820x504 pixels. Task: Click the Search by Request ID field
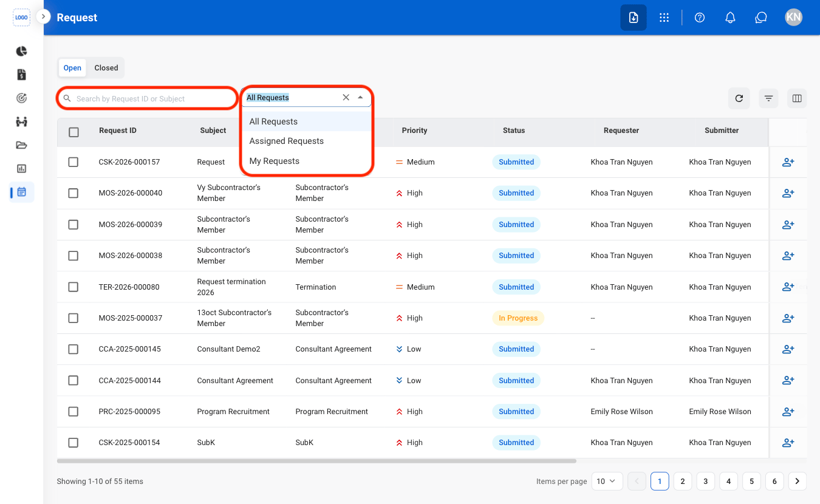pyautogui.click(x=147, y=98)
